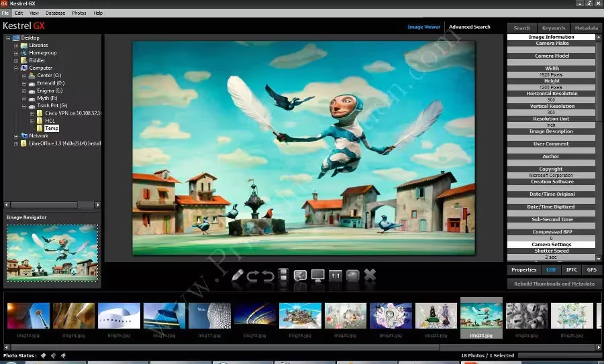The image size is (604, 364).
Task: Click Rebuild Thumbnails and Metadata
Action: [554, 284]
